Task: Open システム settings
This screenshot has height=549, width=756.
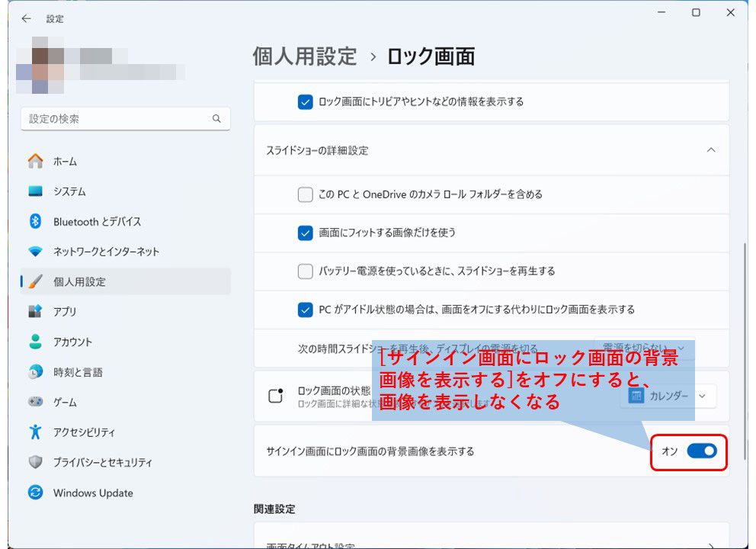Action: point(125,191)
